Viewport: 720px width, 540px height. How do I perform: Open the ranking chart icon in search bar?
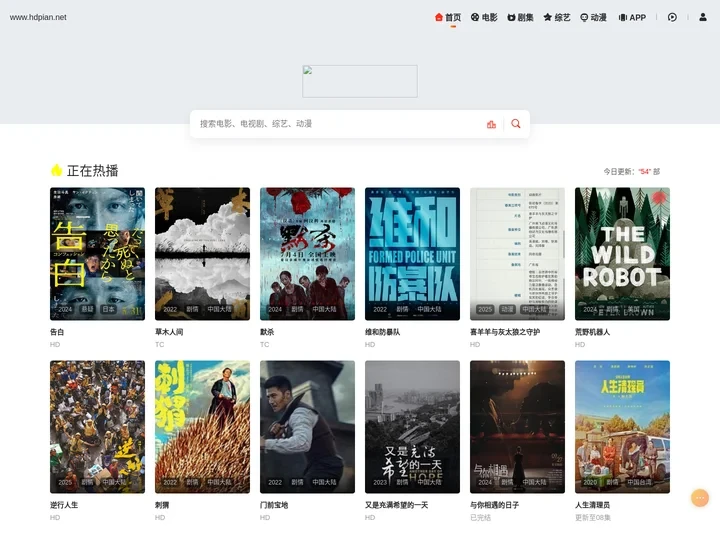[491, 124]
